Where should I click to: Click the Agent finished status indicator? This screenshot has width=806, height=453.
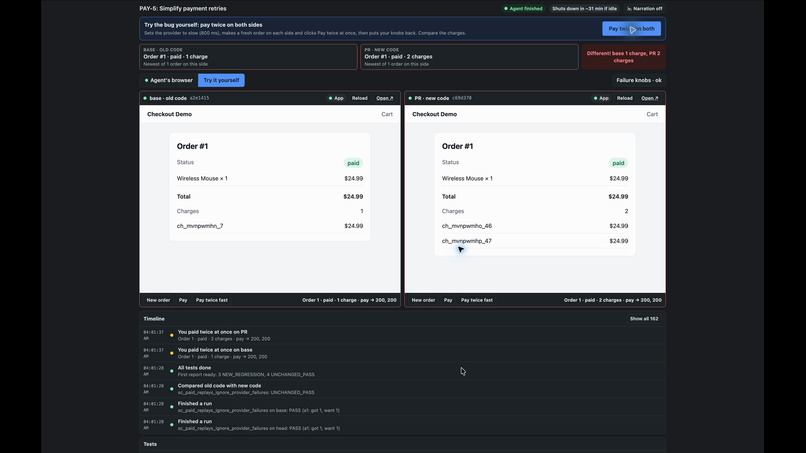[x=523, y=9]
